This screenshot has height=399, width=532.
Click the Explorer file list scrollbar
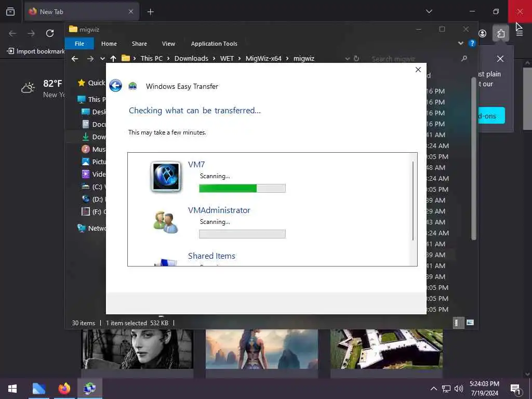[474, 159]
